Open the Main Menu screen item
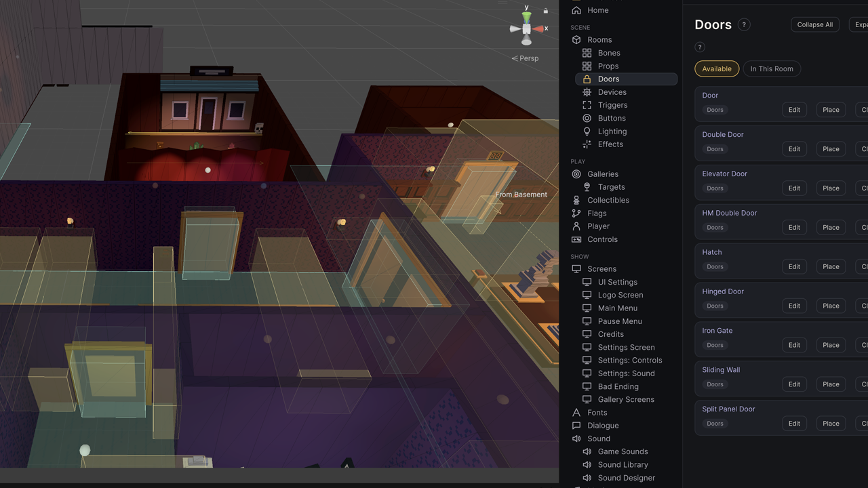Viewport: 868px width, 488px height. pyautogui.click(x=617, y=308)
